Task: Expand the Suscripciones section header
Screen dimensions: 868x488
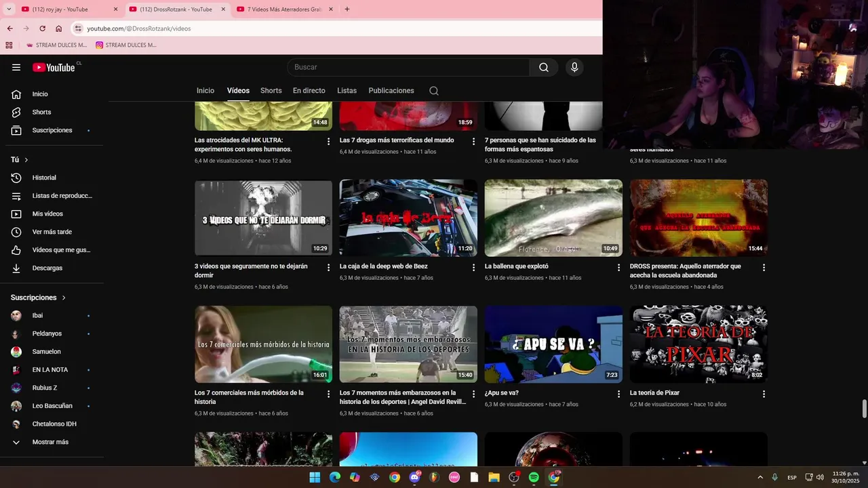Action: point(39,298)
